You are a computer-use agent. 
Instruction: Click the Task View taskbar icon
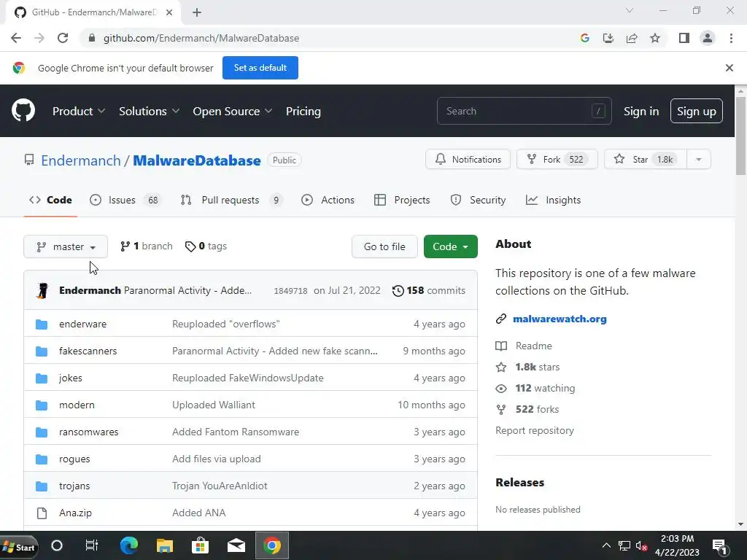click(91, 545)
